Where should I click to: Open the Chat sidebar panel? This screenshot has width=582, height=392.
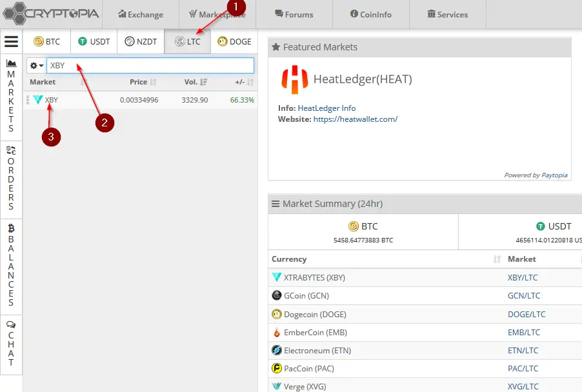(11, 344)
